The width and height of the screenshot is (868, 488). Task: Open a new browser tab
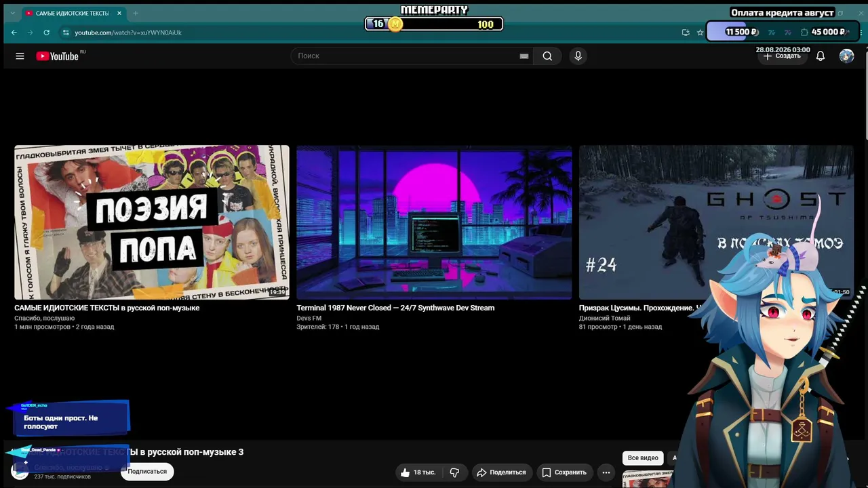coord(136,14)
